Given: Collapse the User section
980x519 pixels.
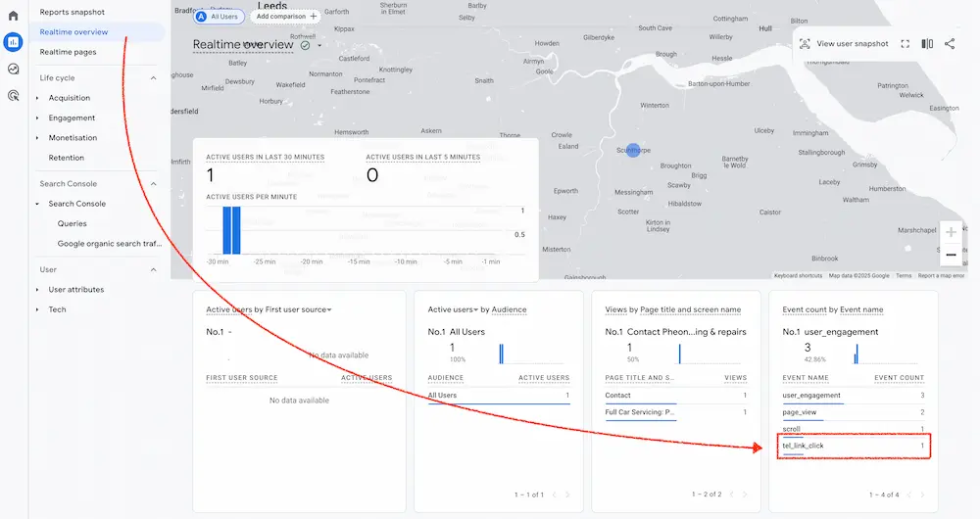Looking at the screenshot, I should point(153,270).
